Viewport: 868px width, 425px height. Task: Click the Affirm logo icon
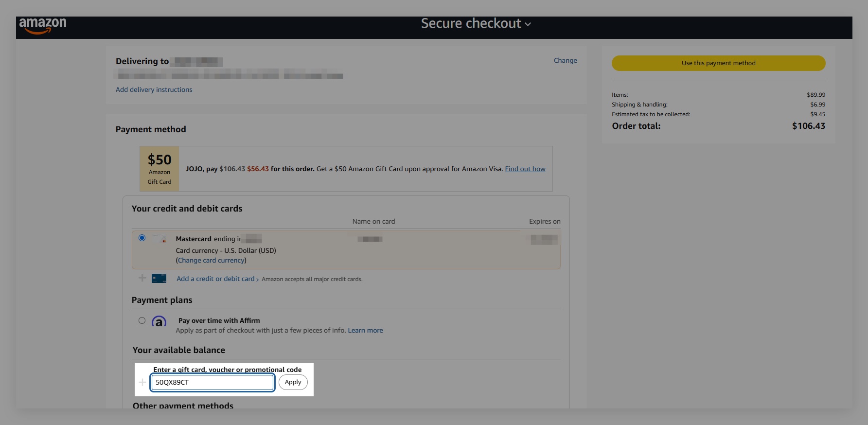point(159,321)
